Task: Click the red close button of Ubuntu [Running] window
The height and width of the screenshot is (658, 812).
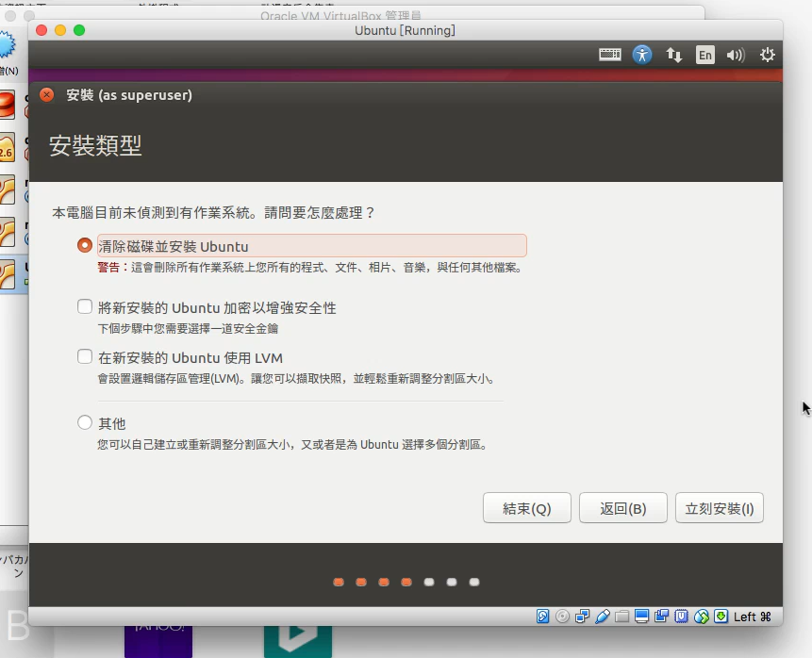Action: click(41, 30)
